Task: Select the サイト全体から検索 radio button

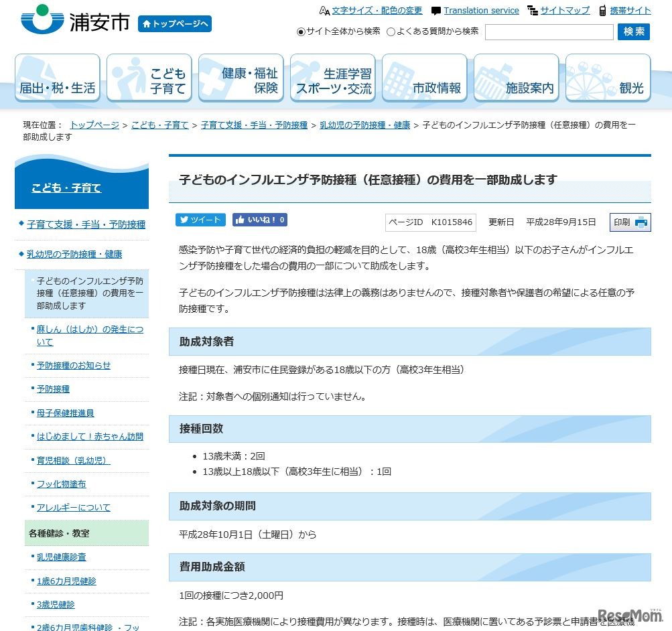Action: click(300, 31)
